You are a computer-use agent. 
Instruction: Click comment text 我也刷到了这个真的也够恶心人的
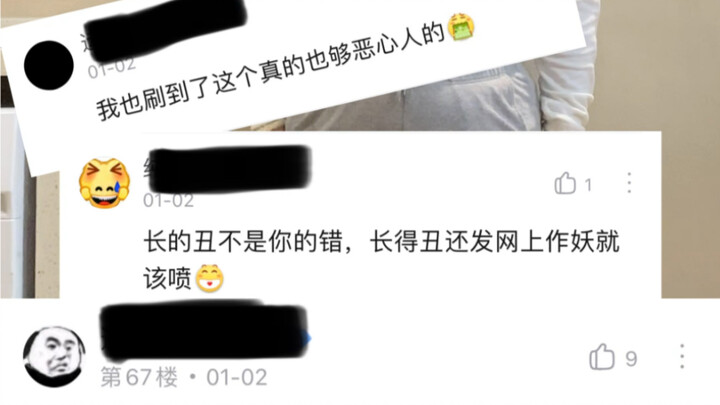point(271,71)
